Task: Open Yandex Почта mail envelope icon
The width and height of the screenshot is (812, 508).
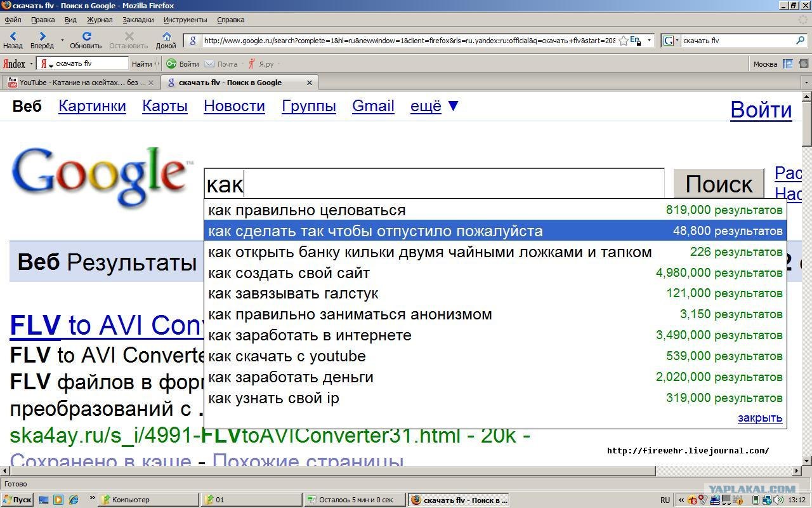Action: point(210,63)
